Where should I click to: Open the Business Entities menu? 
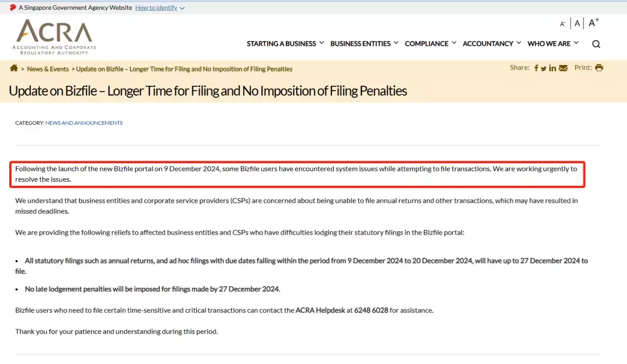click(361, 44)
